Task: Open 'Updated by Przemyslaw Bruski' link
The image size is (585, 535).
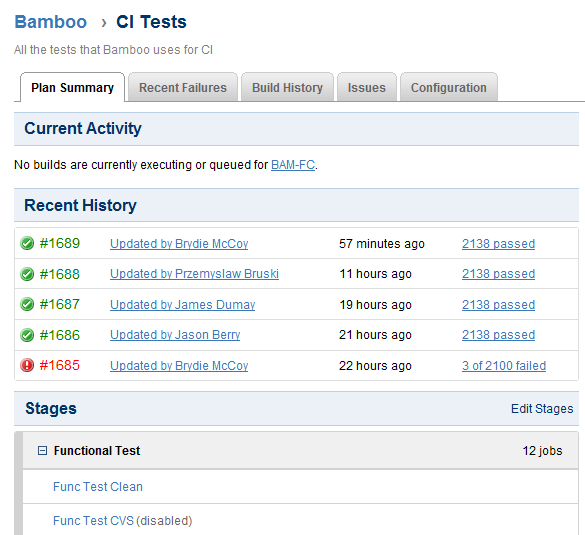Action: click(x=194, y=274)
